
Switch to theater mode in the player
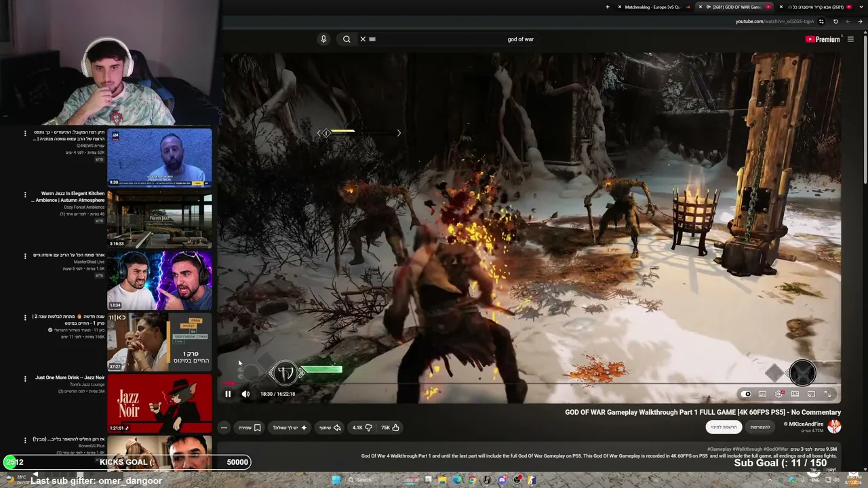795,394
